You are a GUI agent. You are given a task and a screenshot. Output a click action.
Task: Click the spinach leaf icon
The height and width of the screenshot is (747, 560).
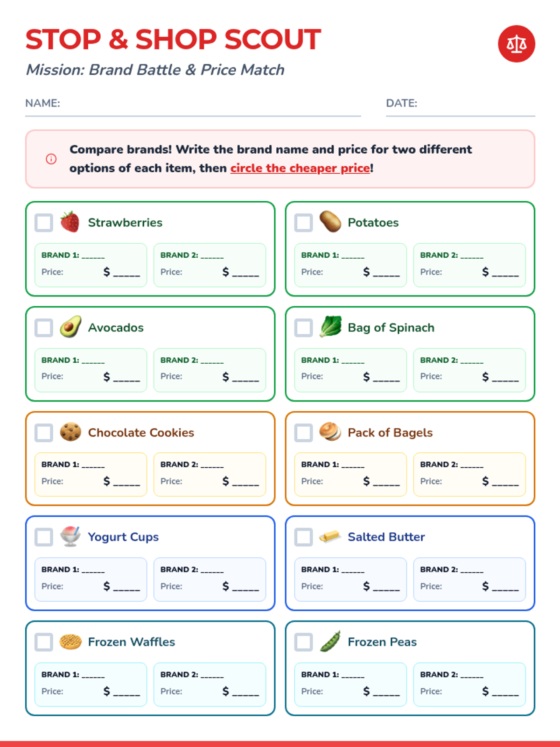point(330,327)
